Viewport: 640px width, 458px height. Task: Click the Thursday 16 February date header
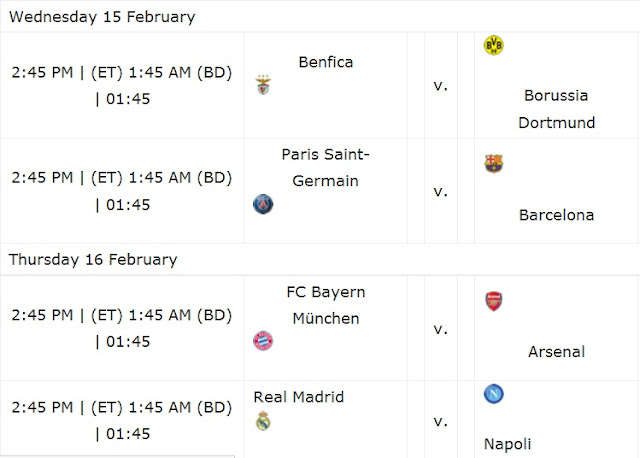pos(93,260)
